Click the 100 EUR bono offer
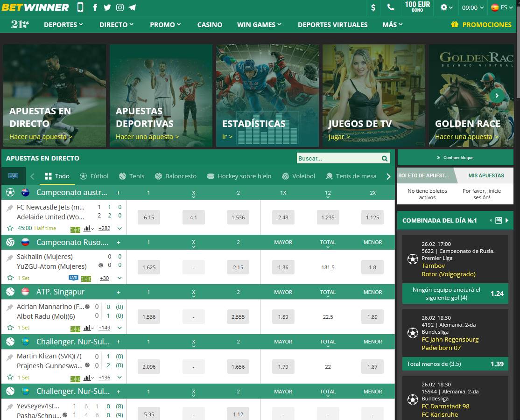The image size is (520, 420). coord(417,7)
